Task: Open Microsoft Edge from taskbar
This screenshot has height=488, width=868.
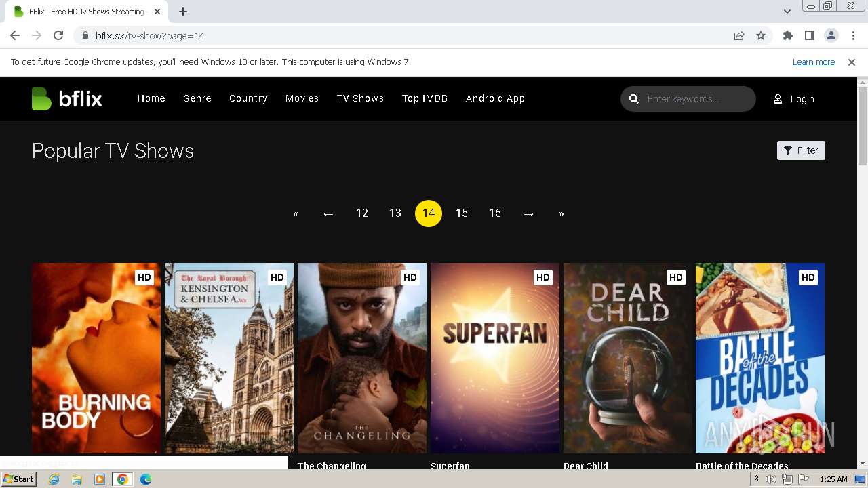Action: pos(145,479)
